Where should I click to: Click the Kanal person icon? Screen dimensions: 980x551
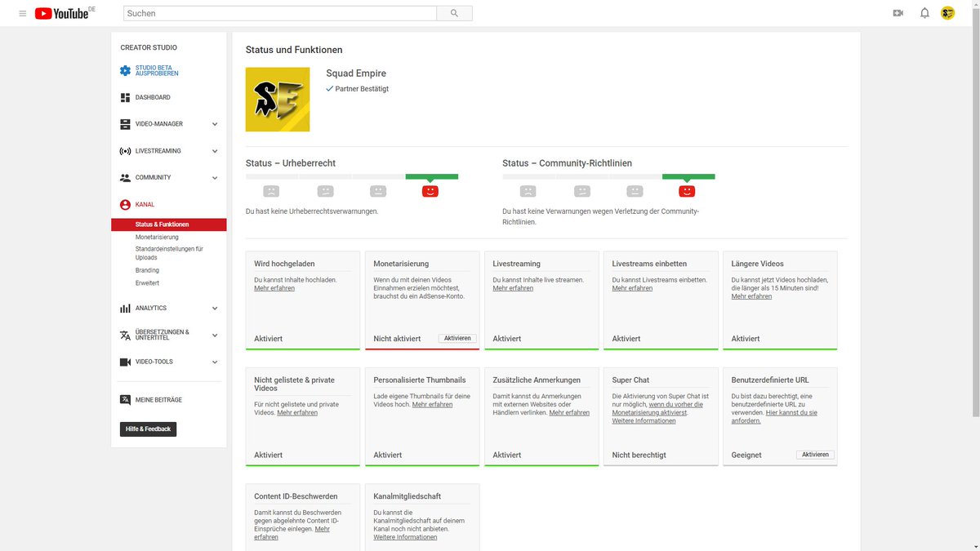[x=125, y=205]
